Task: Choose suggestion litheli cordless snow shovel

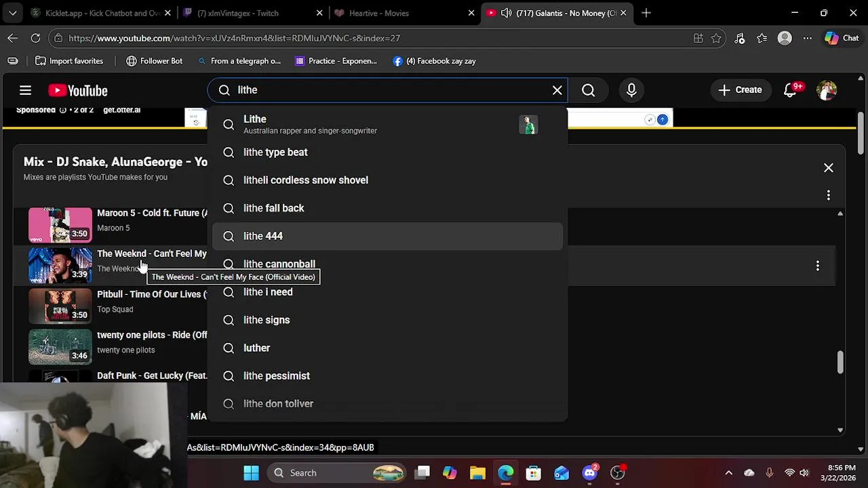Action: pyautogui.click(x=388, y=180)
